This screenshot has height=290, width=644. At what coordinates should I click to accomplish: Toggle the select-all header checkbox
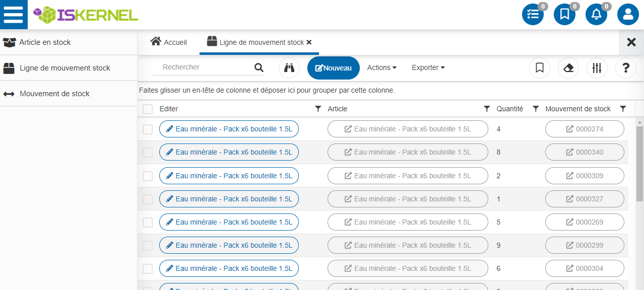point(148,109)
